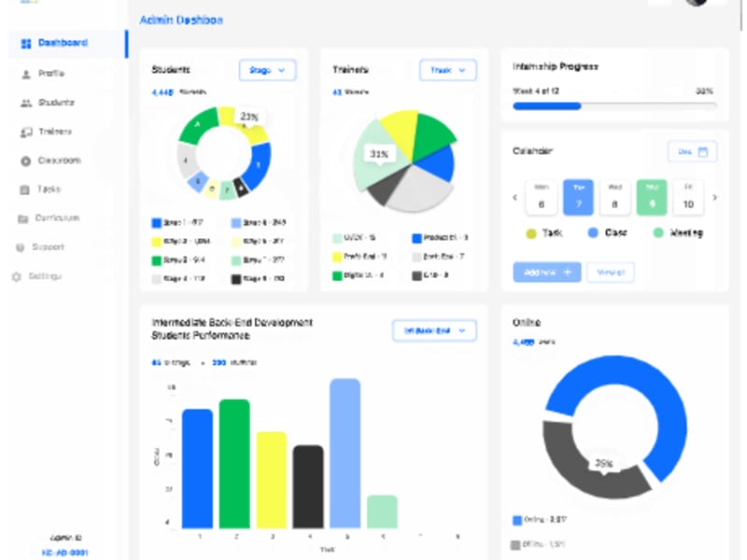Open the Students sidebar page
747x560 pixels.
point(48,103)
